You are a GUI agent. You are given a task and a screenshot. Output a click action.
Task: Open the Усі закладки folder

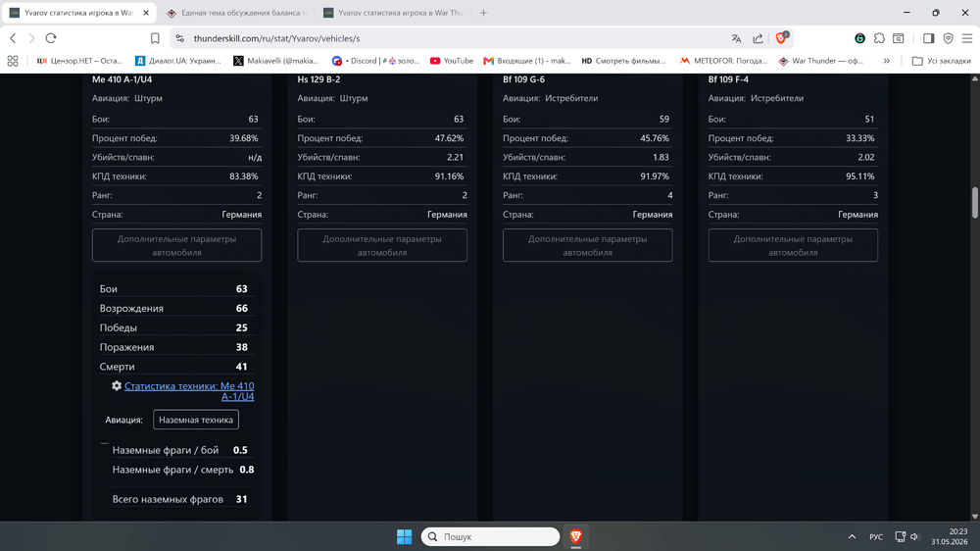click(x=941, y=61)
